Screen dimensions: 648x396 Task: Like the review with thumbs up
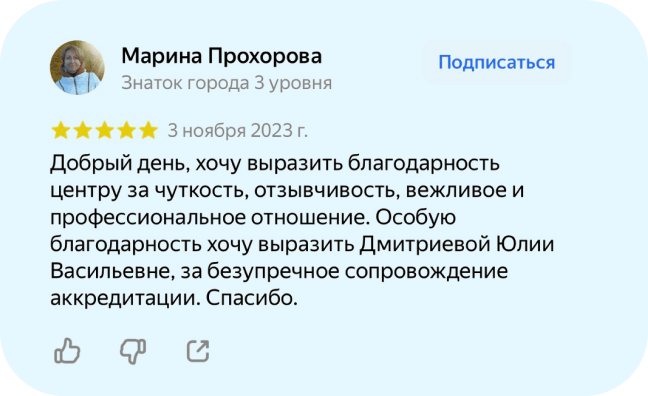pyautogui.click(x=67, y=351)
